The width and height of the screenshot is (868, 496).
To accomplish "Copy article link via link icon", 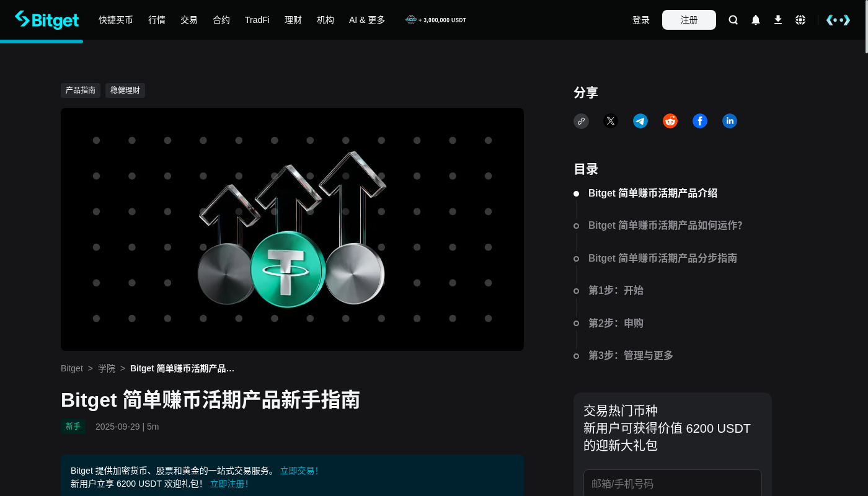I will [581, 121].
